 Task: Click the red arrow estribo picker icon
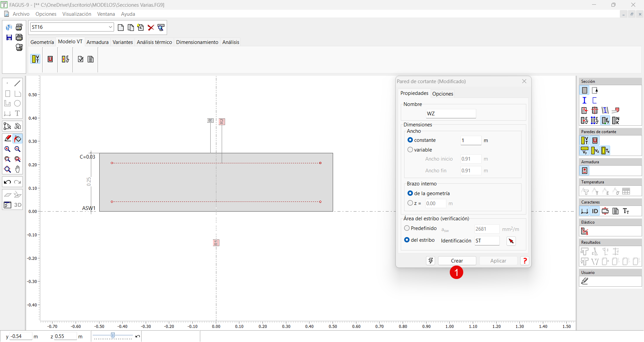pos(511,241)
